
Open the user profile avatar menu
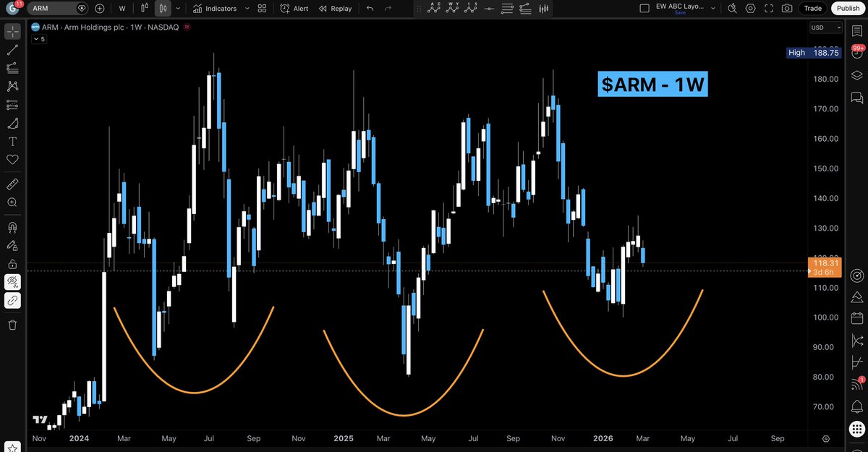[12, 9]
